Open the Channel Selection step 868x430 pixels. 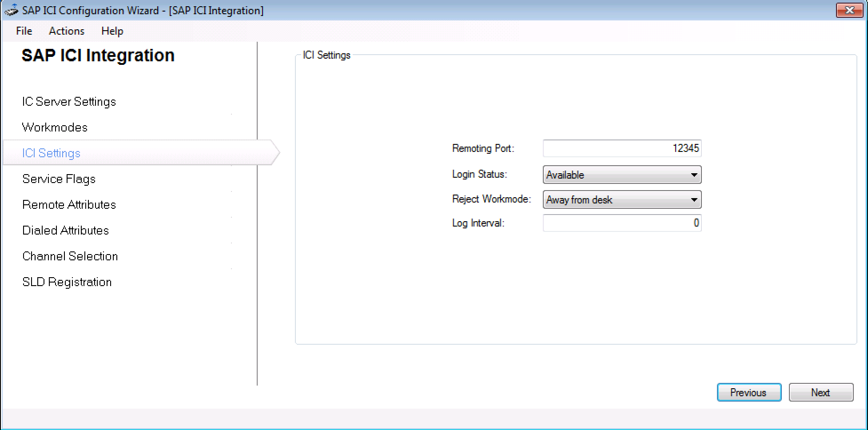70,256
